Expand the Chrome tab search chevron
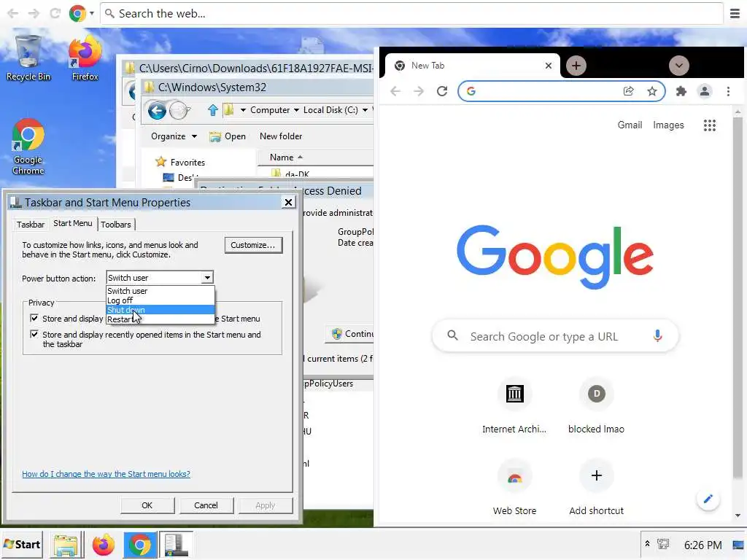This screenshot has width=747, height=560. (679, 66)
